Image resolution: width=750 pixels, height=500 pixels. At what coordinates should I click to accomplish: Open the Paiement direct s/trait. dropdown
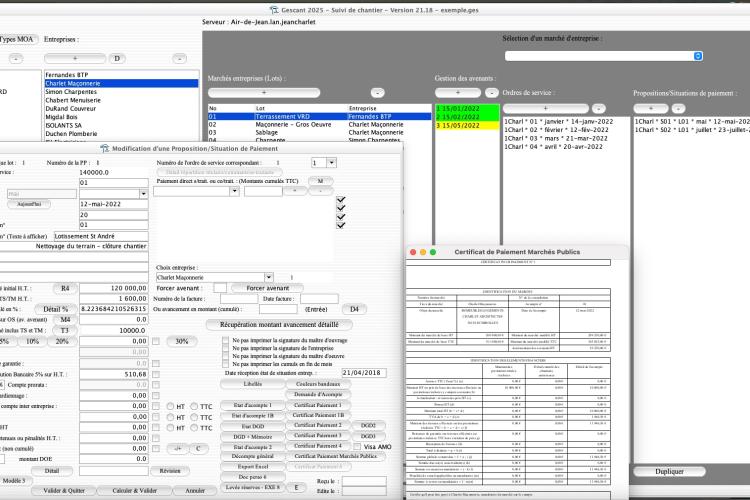234,191
